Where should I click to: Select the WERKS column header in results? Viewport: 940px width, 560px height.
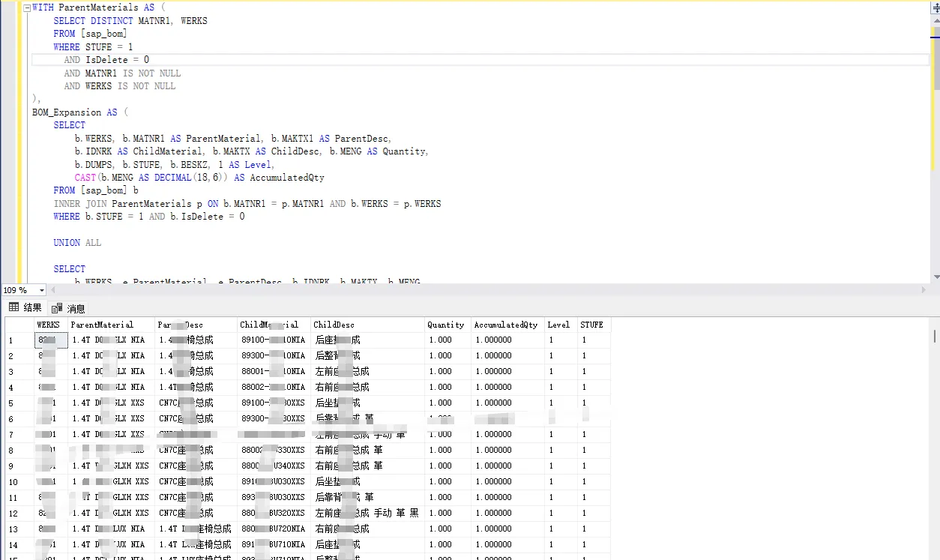tap(49, 325)
